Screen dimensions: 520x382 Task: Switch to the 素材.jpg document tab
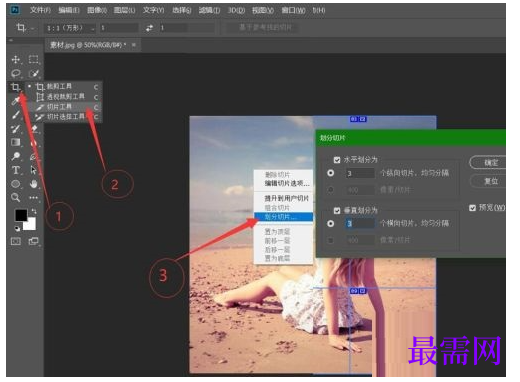tap(88, 45)
